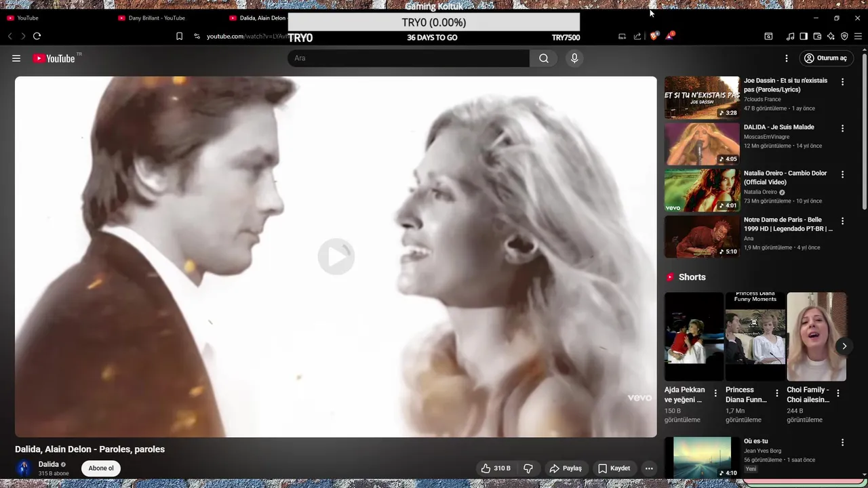Open the YouTube hamburger guide menu

pyautogui.click(x=16, y=58)
